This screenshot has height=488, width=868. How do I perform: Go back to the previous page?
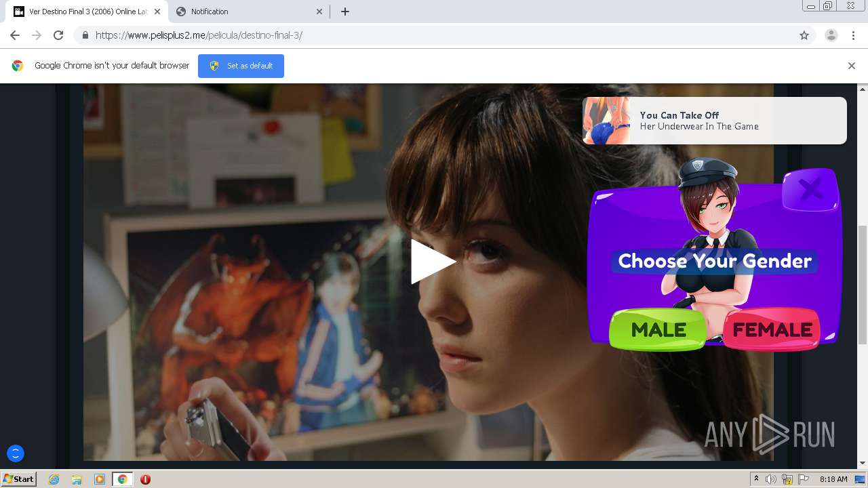15,35
